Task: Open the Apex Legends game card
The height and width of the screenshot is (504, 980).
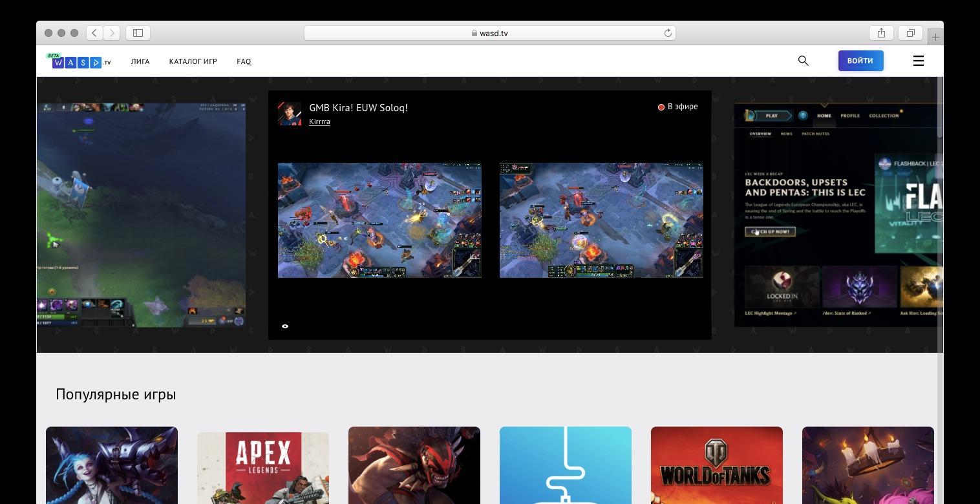Action: (x=263, y=468)
